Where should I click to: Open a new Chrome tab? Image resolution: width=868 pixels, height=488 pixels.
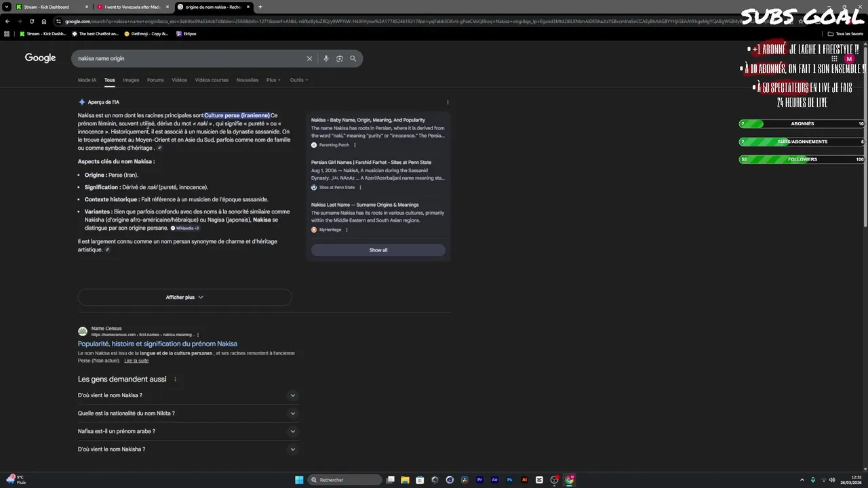pyautogui.click(x=260, y=7)
